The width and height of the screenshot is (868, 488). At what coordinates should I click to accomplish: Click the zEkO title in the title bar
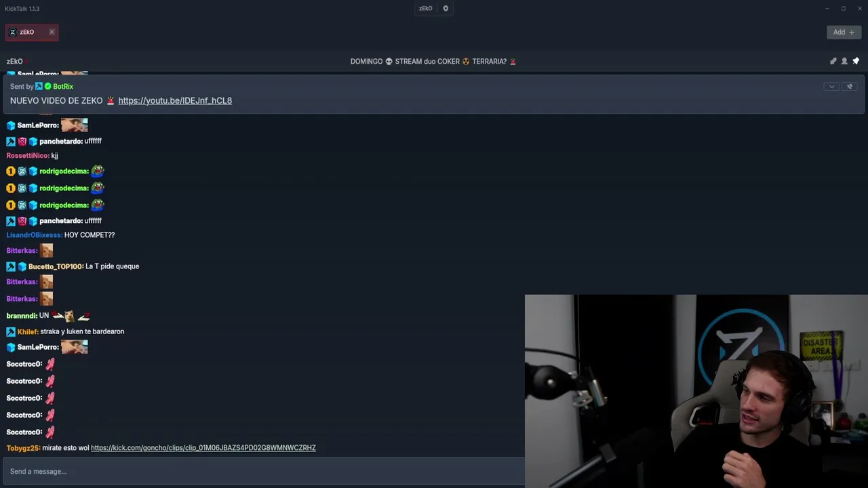click(426, 9)
